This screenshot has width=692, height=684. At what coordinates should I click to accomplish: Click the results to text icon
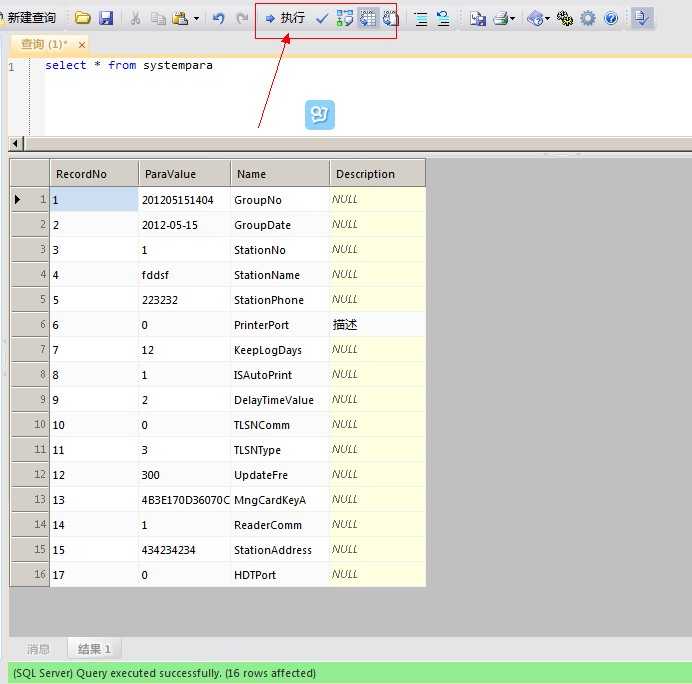391,18
